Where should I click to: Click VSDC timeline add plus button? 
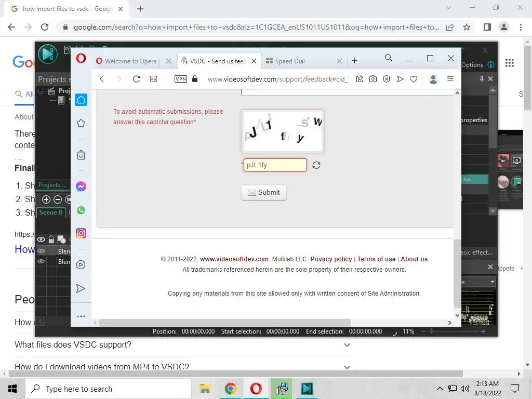pyautogui.click(x=46, y=199)
